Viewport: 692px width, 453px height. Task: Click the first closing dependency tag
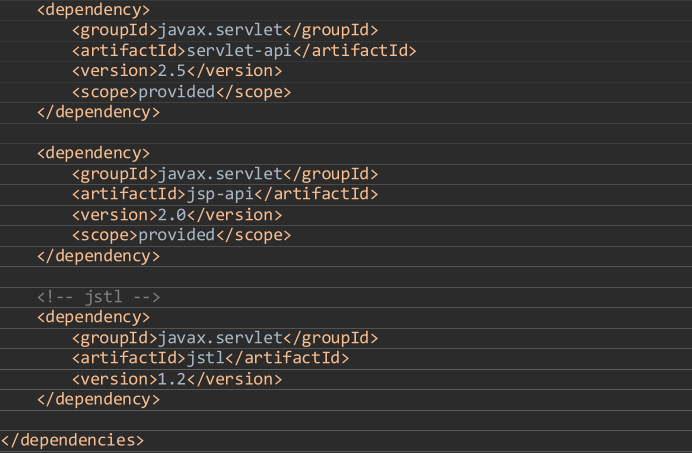[98, 112]
